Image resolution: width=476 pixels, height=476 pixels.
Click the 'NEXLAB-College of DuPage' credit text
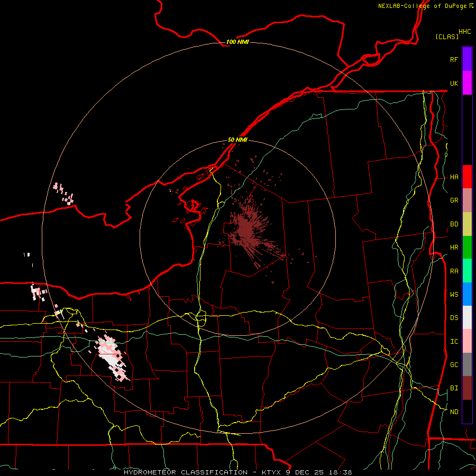422,6
